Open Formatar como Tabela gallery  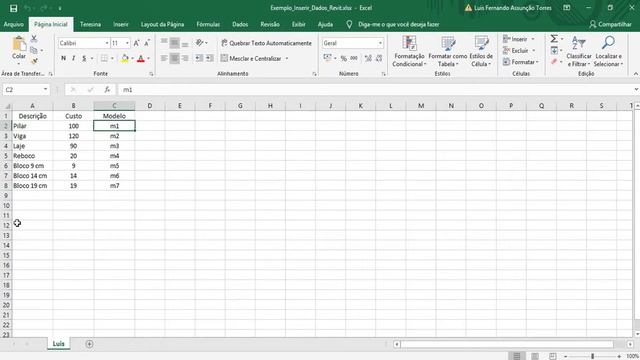[448, 51]
